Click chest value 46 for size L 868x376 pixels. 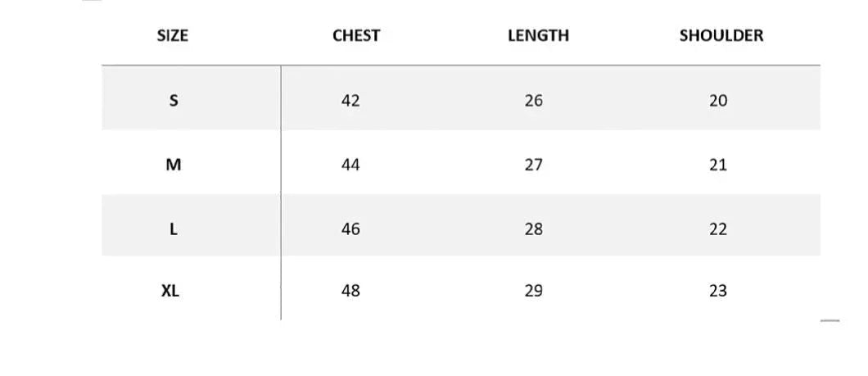click(x=350, y=229)
